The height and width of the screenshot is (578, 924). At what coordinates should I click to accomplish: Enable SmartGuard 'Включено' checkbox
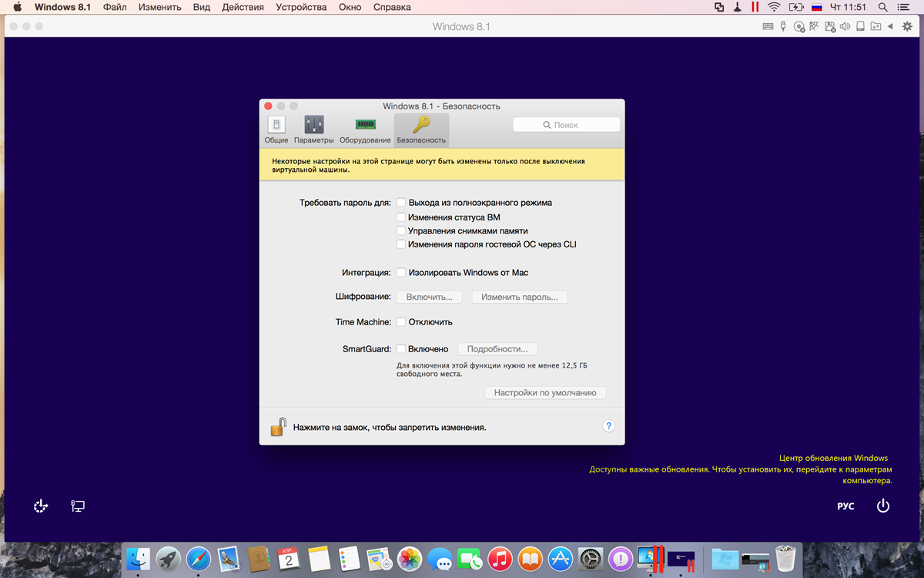click(x=401, y=349)
